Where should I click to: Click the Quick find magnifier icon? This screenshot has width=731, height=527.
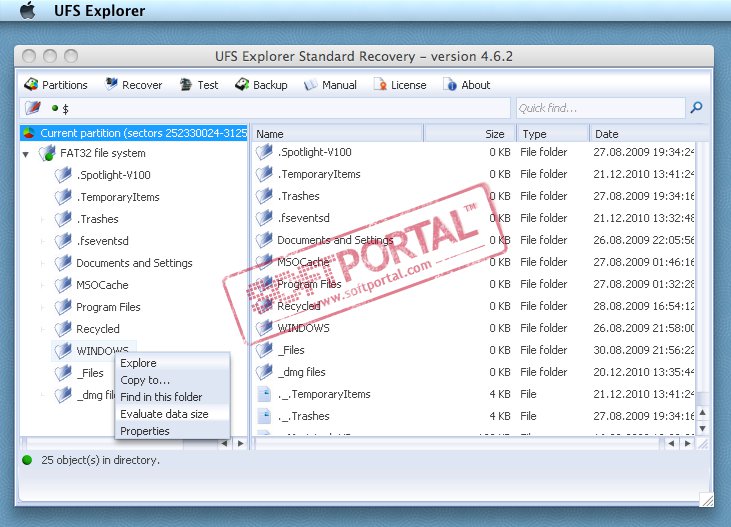point(697,108)
